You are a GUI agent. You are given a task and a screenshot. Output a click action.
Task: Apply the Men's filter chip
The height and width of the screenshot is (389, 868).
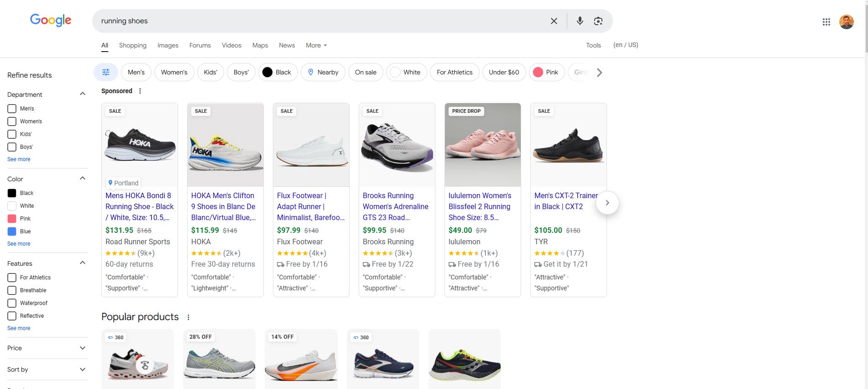[136, 72]
